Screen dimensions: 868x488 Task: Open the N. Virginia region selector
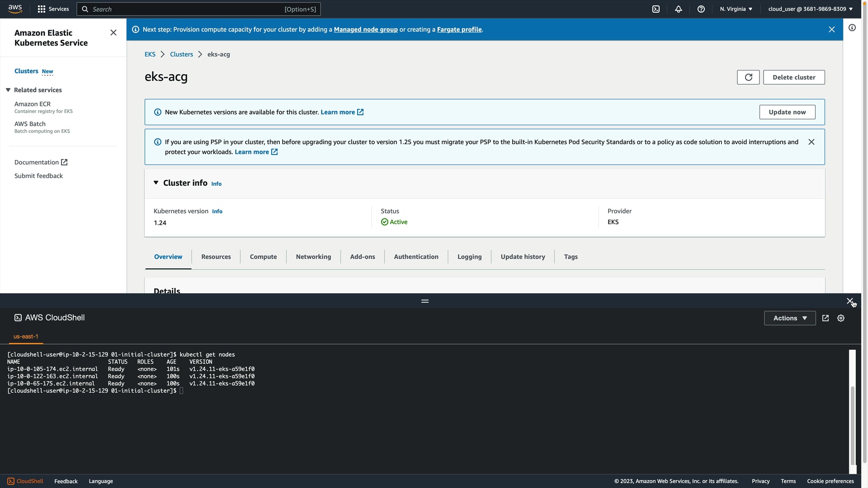[736, 9]
